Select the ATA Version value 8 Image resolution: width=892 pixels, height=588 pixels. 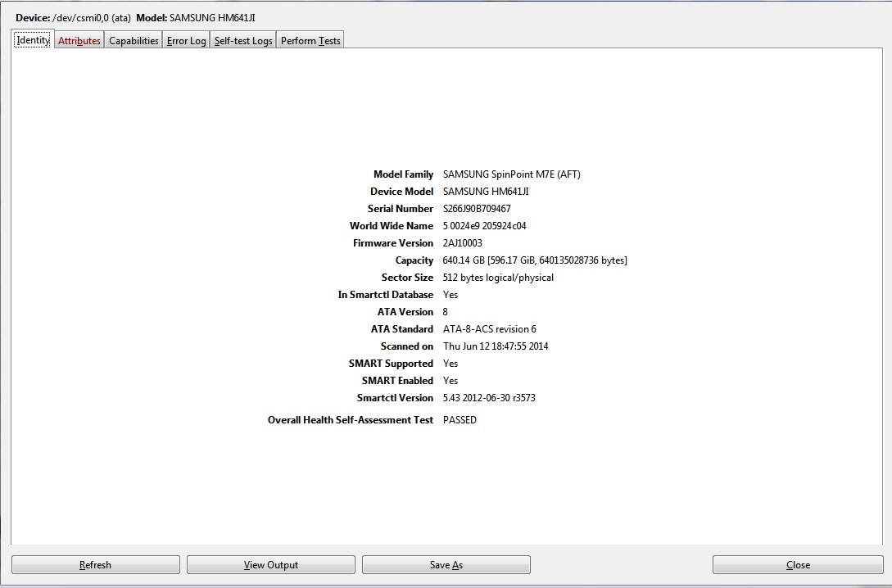click(x=445, y=312)
